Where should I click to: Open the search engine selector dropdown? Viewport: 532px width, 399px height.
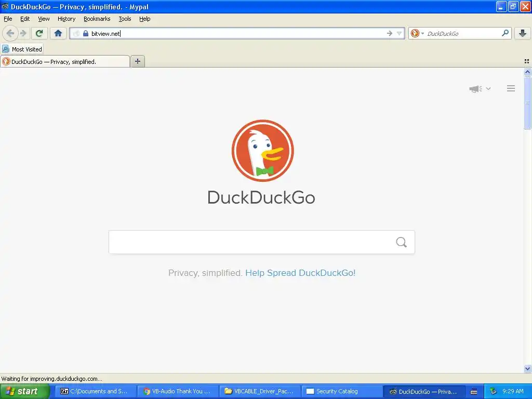click(417, 33)
